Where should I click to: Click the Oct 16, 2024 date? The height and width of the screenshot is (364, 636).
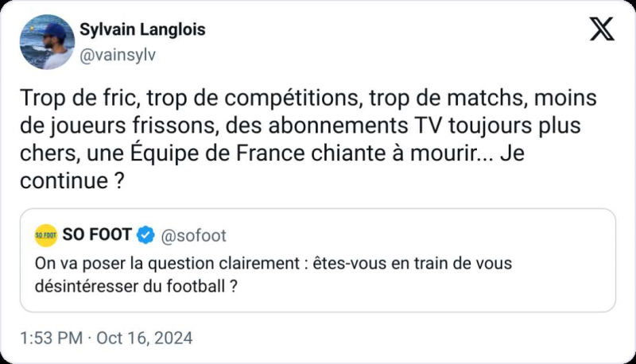[x=145, y=338]
